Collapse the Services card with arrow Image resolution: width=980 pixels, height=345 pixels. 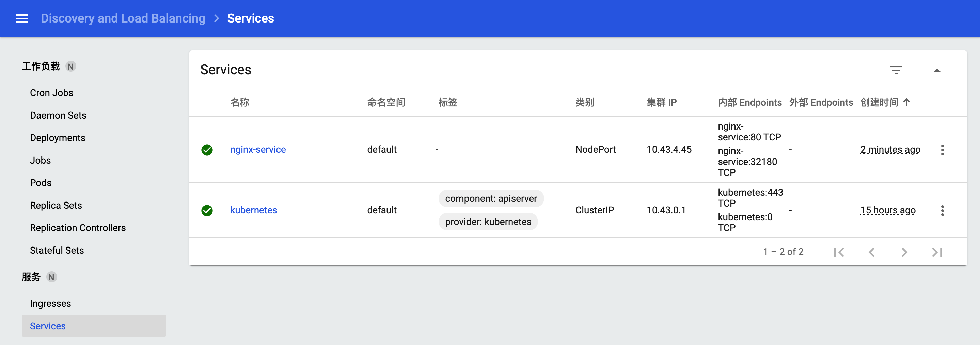pos(937,70)
